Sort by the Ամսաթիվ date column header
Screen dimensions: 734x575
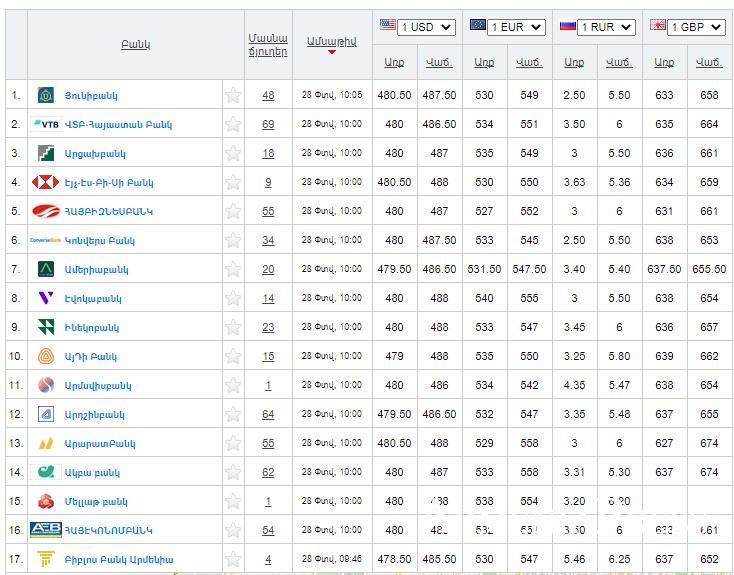[x=331, y=40]
